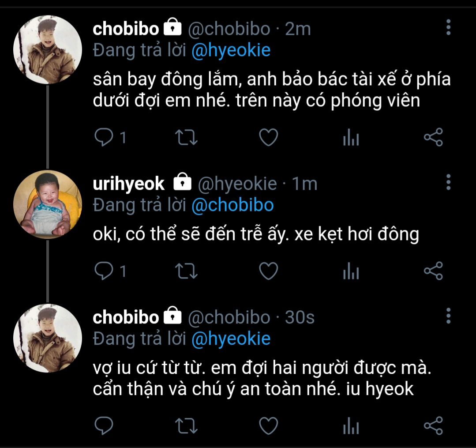This screenshot has width=476, height=448.
Task: Open the @hyeokie mention link in the first tweet
Action: point(231,51)
